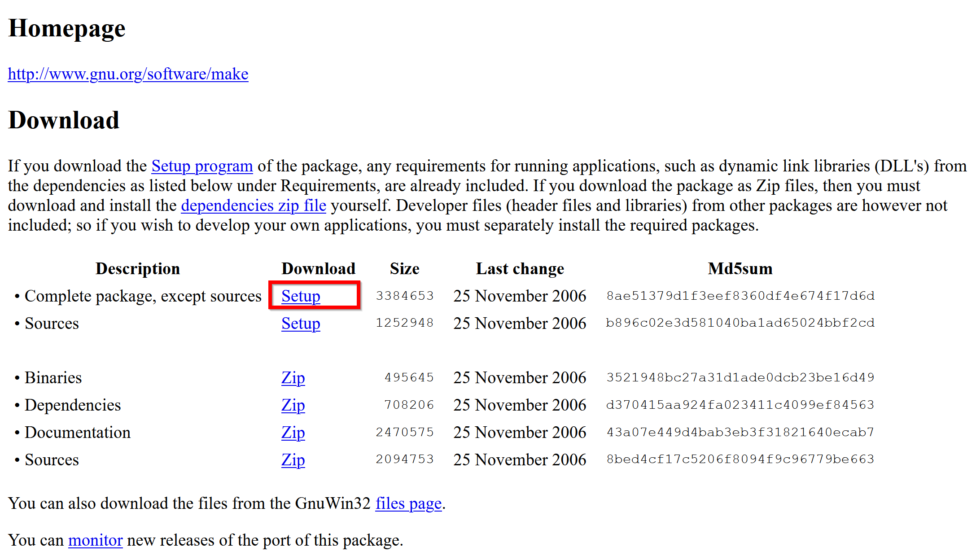The height and width of the screenshot is (560, 976).
Task: Download the Binaries Zip file
Action: [x=293, y=378]
